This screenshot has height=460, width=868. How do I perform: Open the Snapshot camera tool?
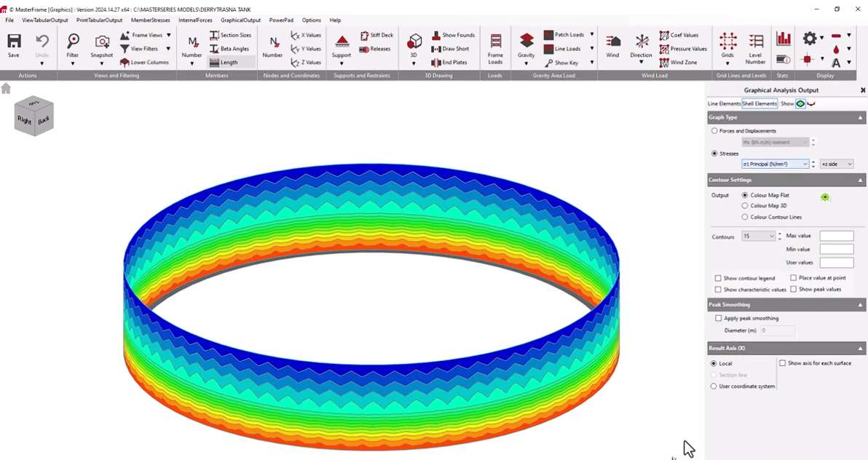(x=102, y=43)
